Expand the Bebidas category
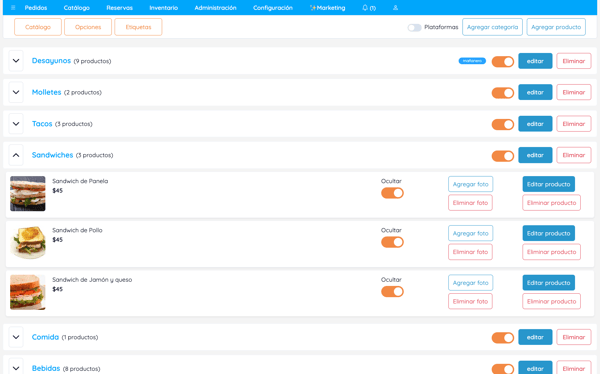 click(x=16, y=368)
